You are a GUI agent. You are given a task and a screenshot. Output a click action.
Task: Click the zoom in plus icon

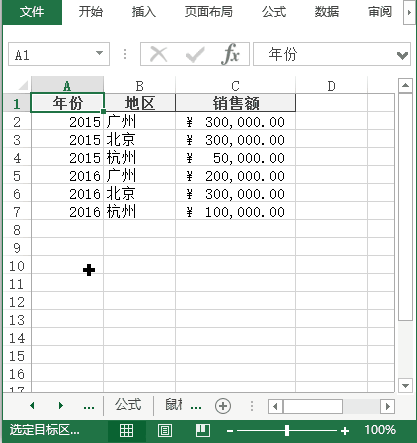tap(345, 431)
